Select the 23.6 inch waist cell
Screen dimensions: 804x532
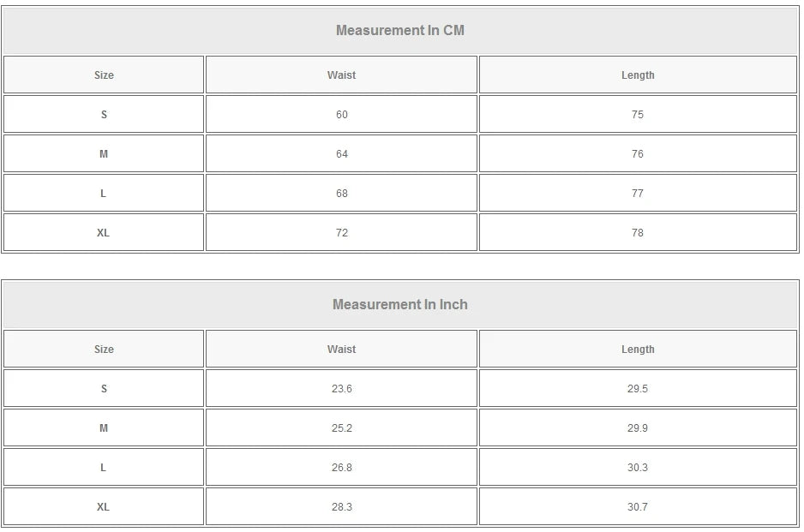(x=341, y=389)
